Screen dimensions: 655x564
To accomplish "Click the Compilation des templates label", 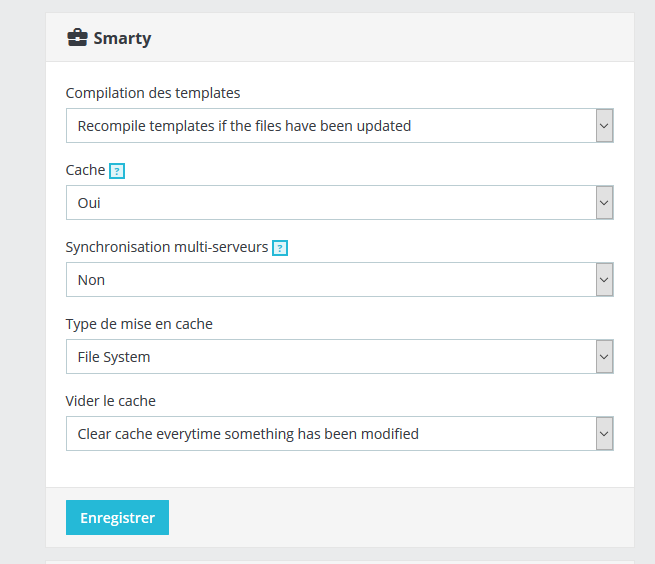I will tap(153, 93).
